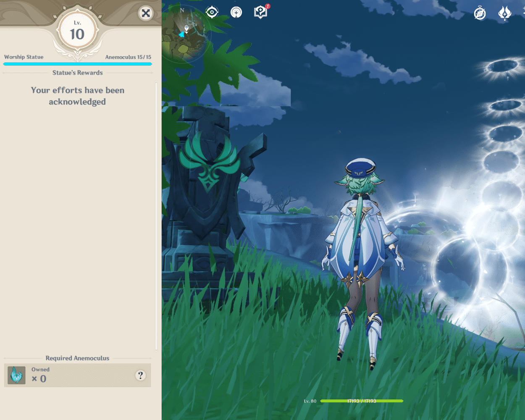Click the Anemoculus material icon
The height and width of the screenshot is (420, 525).
pyautogui.click(x=16, y=375)
